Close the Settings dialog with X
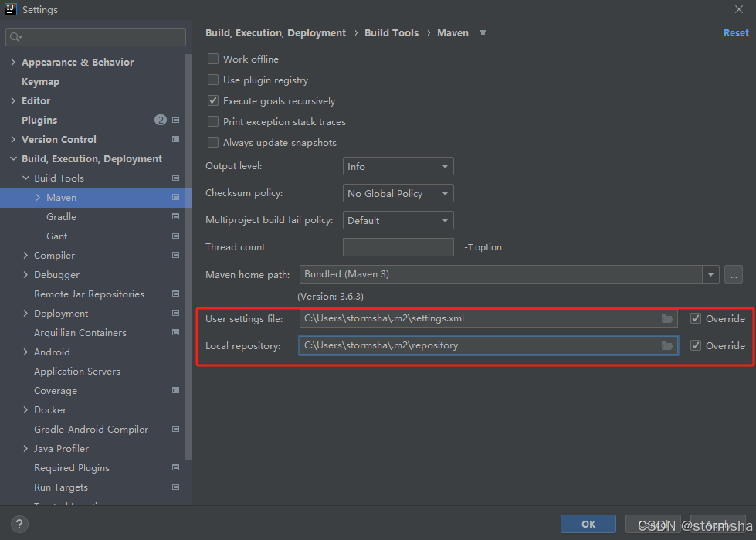 coord(739,9)
